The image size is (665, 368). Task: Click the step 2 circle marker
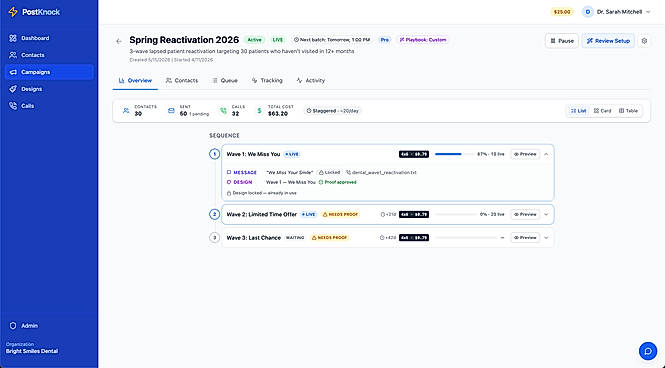point(215,215)
